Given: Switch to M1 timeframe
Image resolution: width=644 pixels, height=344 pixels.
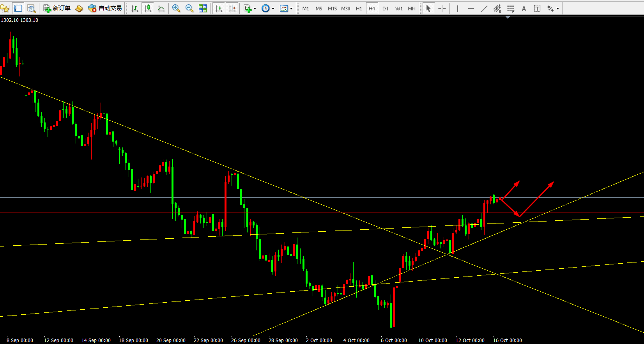Looking at the screenshot, I should (x=306, y=8).
